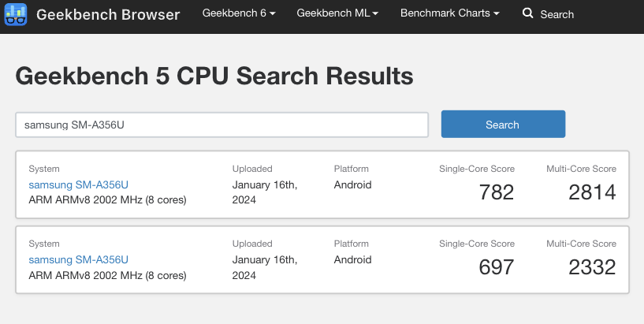This screenshot has height=324, width=644.
Task: Open first samsung SM-A356U result link
Action: click(79, 184)
